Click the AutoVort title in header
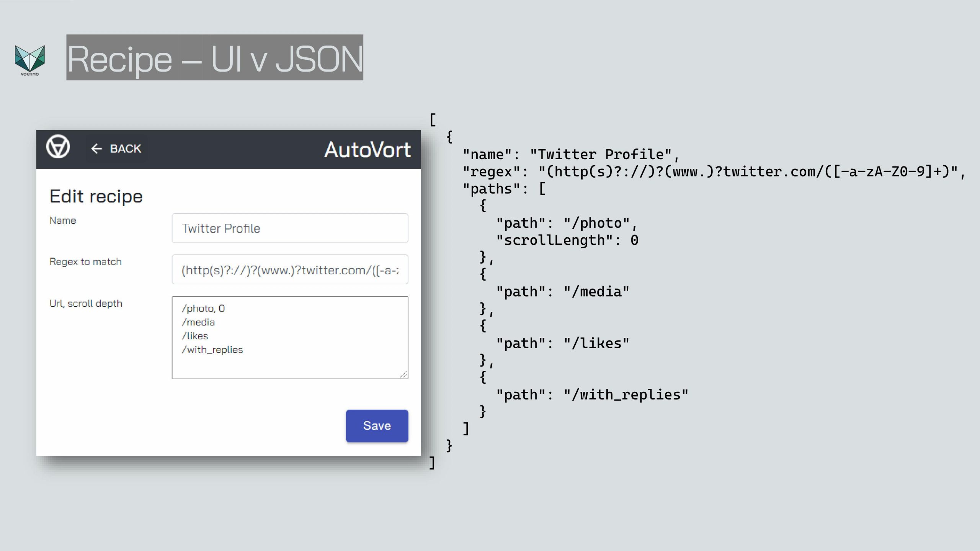Viewport: 980px width, 551px height. pos(367,150)
